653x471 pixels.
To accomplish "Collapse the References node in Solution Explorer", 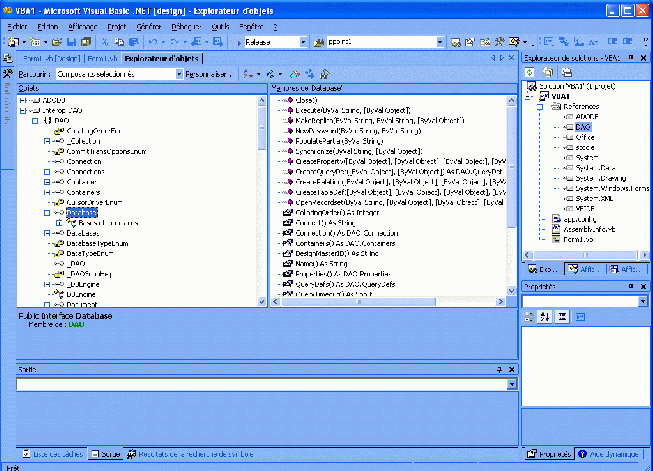I will [x=540, y=107].
